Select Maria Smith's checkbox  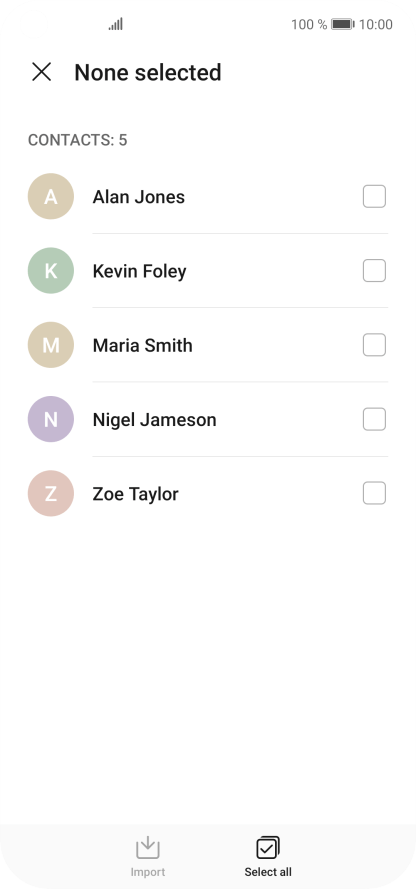pos(374,345)
